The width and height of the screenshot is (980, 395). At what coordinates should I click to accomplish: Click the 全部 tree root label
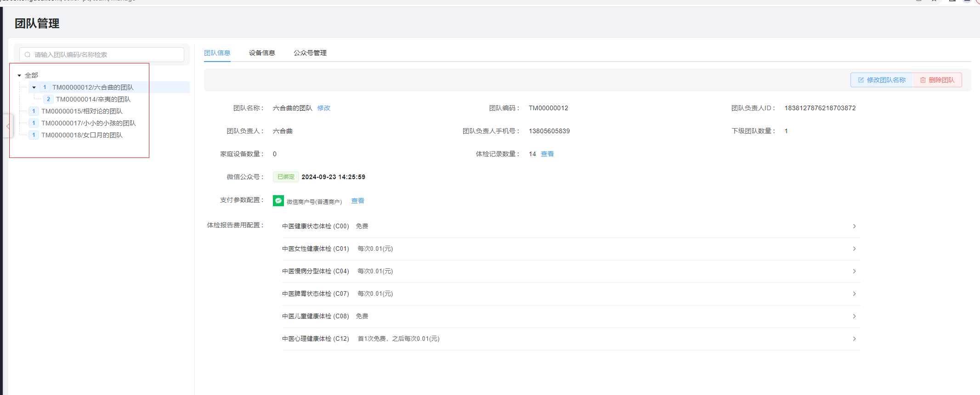click(x=31, y=75)
